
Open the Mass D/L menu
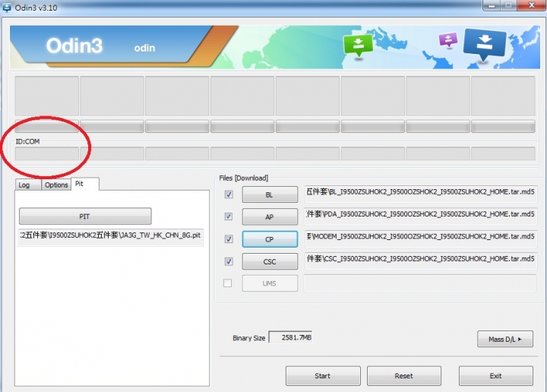coord(505,339)
